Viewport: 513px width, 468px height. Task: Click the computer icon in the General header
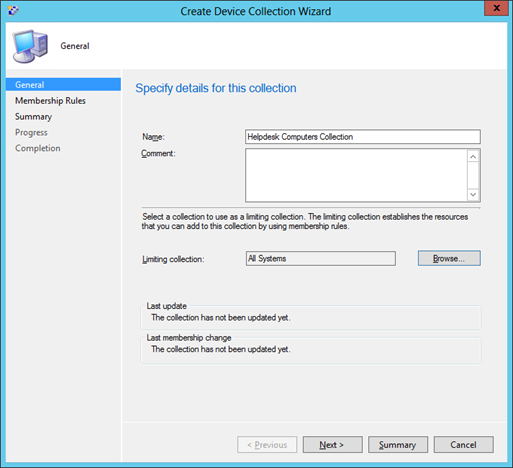pos(30,46)
